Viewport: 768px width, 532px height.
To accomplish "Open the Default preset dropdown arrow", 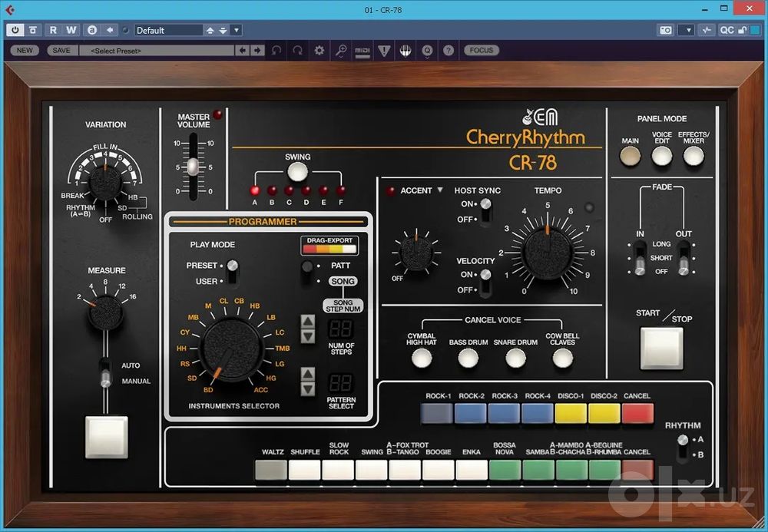I will tap(236, 31).
